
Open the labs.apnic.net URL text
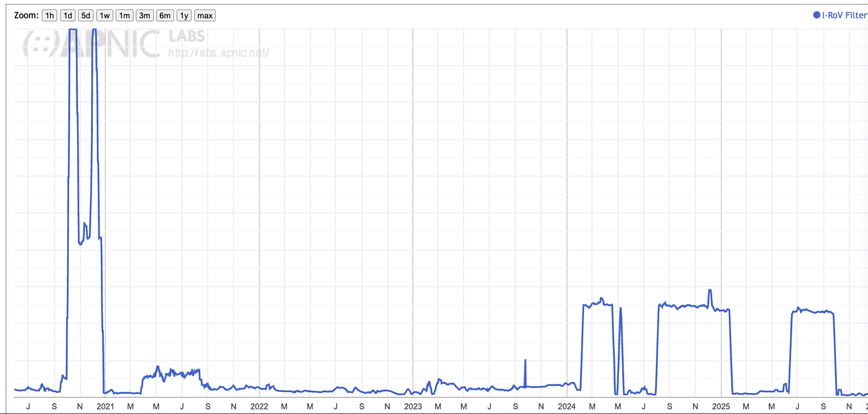(218, 53)
